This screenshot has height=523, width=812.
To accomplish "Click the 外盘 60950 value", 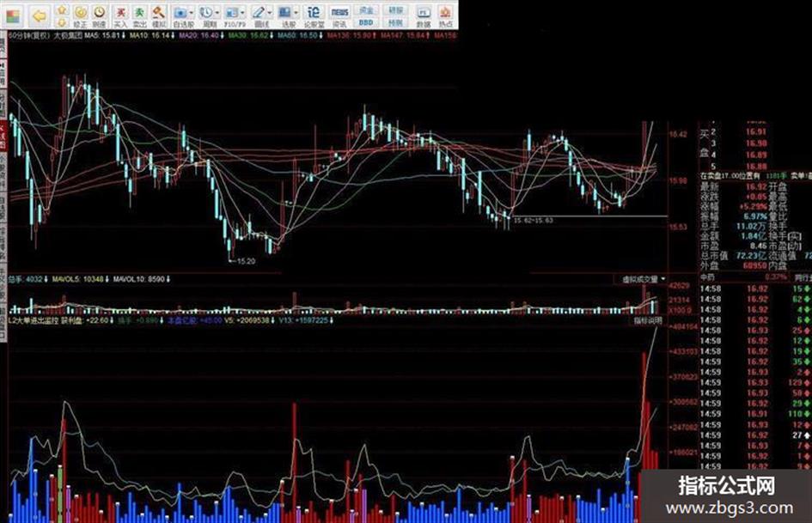I will (x=754, y=265).
